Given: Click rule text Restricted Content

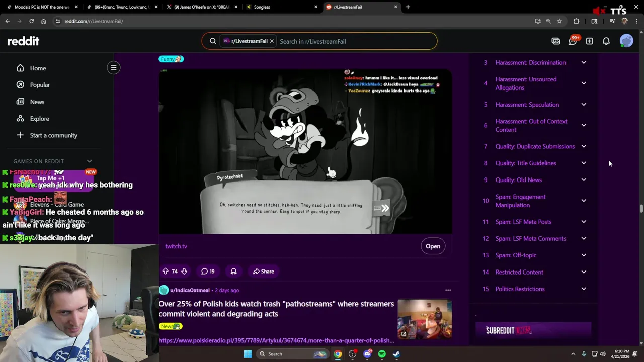Looking at the screenshot, I should pos(519,272).
